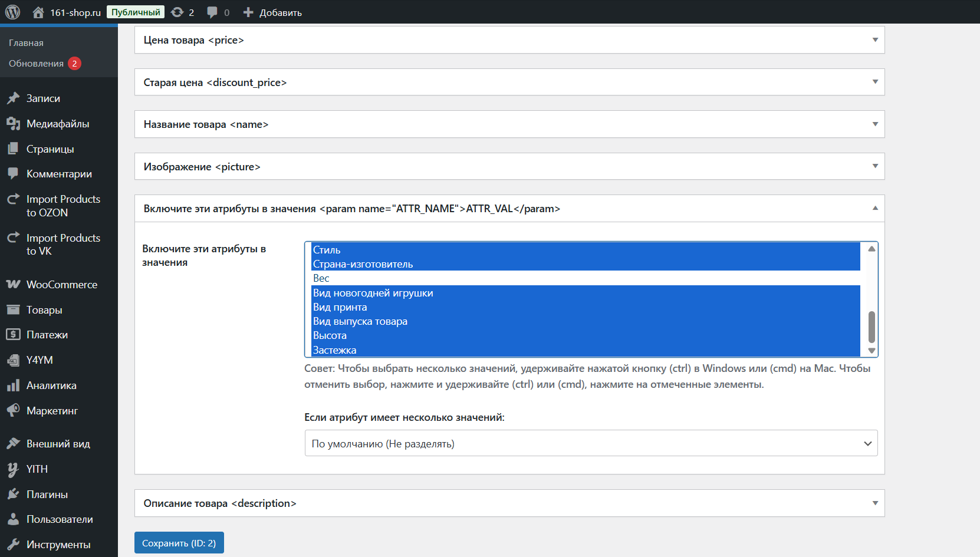Click the Сохранить (ID: 2) button

(179, 543)
